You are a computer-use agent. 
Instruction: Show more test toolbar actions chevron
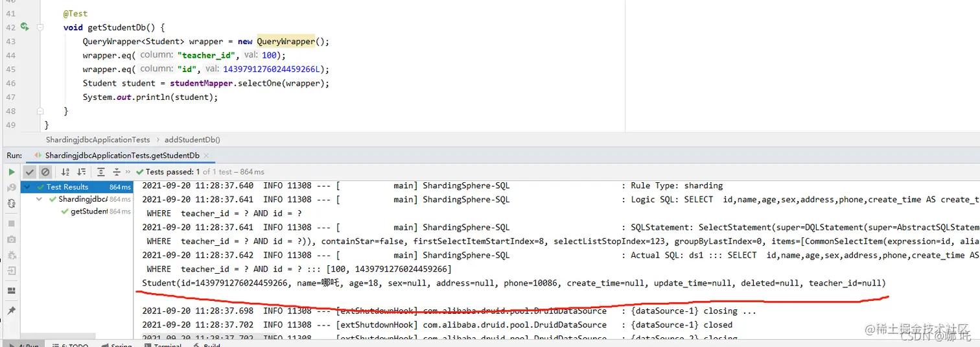[128, 172]
